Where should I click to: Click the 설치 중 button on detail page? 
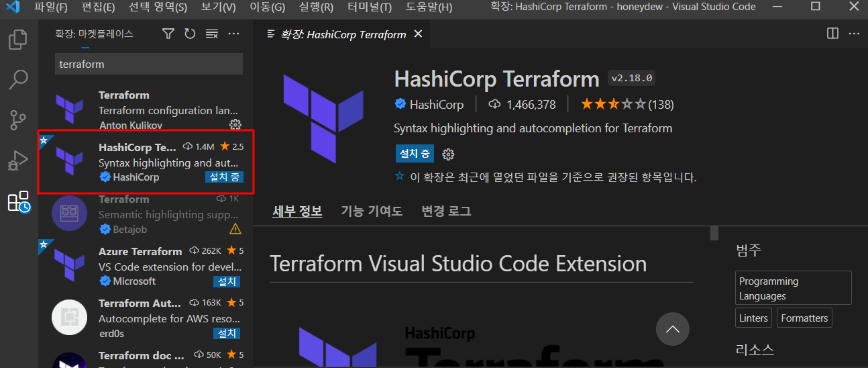coord(415,154)
